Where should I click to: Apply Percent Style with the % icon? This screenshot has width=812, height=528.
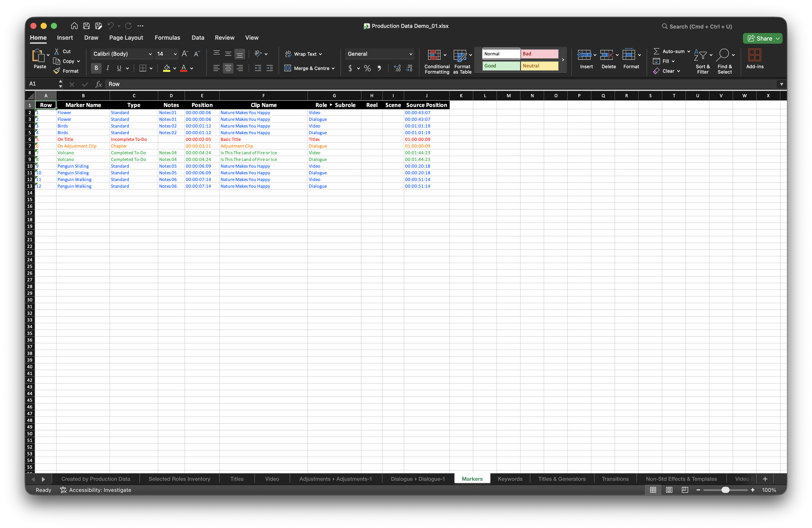click(367, 68)
